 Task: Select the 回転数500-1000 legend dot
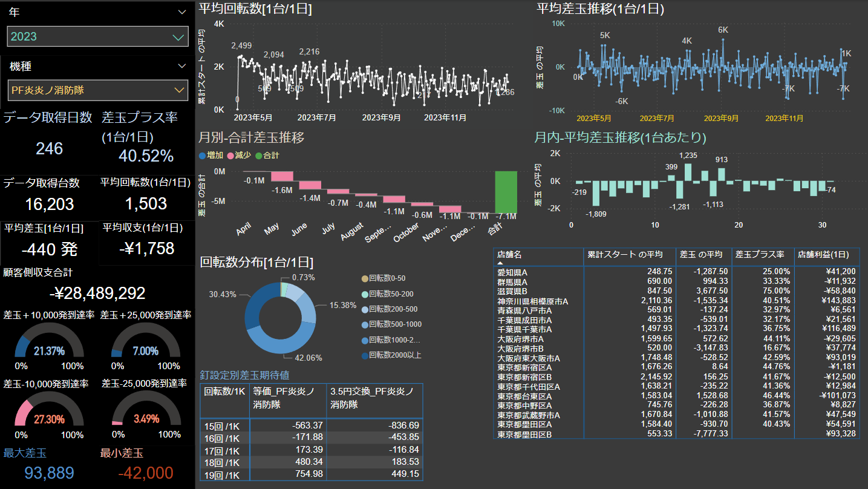(x=364, y=324)
